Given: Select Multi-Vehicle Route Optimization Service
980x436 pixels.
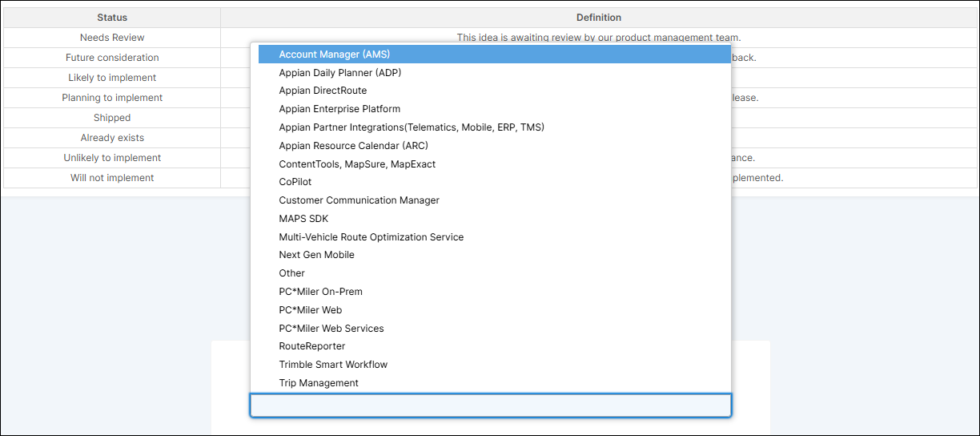Looking at the screenshot, I should (x=371, y=237).
